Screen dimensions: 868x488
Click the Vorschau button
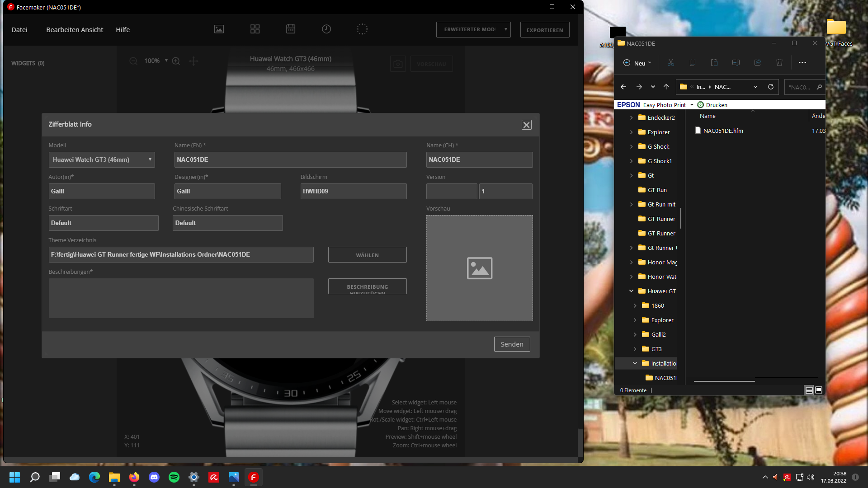[431, 64]
